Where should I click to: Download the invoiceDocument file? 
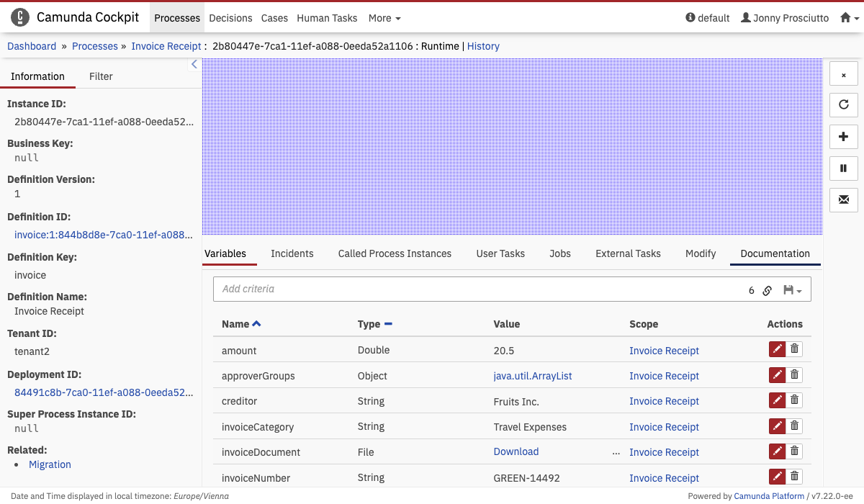(516, 451)
